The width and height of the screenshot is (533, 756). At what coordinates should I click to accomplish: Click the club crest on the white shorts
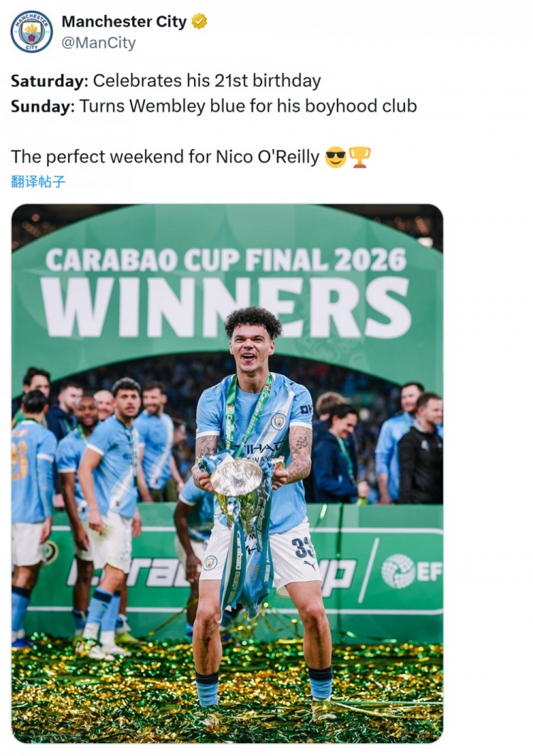pyautogui.click(x=210, y=563)
